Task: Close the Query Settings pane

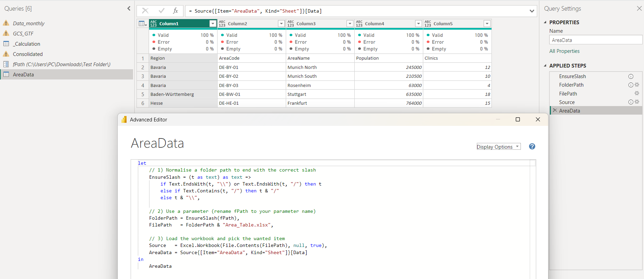Action: tap(639, 9)
